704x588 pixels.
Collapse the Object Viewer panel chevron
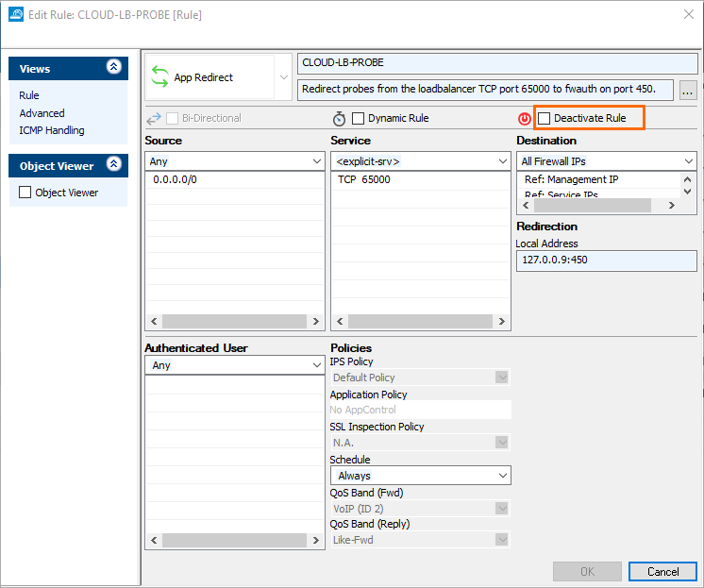(x=114, y=165)
